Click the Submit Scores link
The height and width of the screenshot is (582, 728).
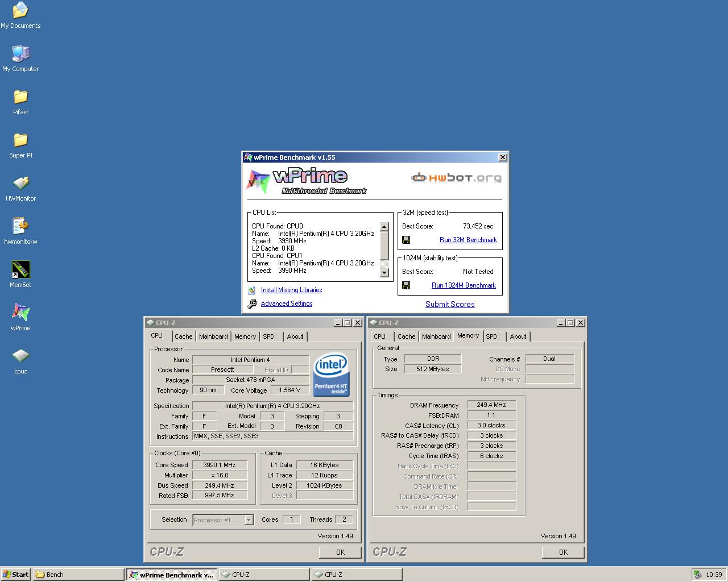(450, 304)
